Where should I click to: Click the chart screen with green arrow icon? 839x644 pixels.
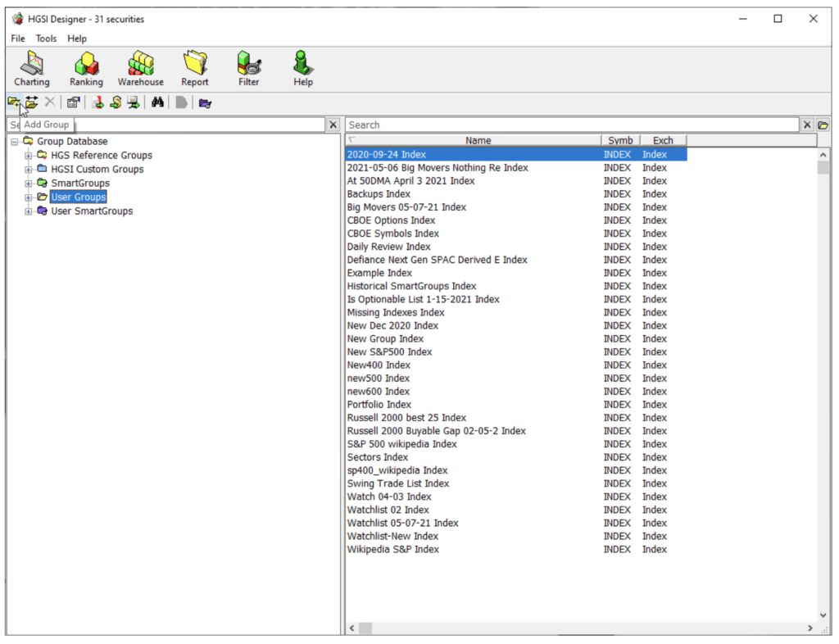134,102
